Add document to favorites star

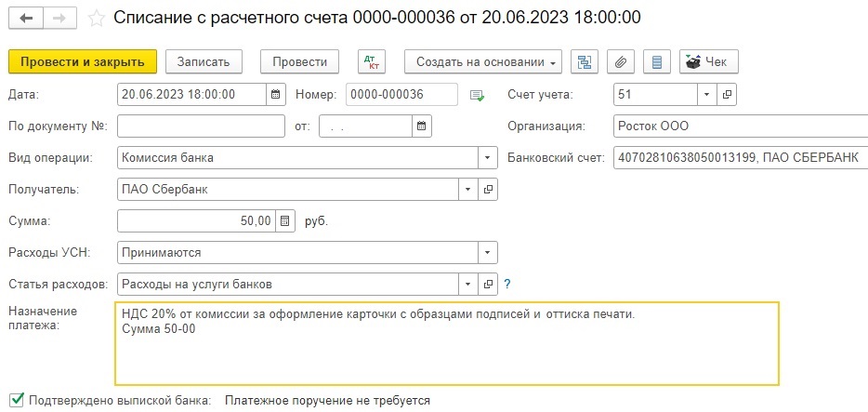(97, 19)
